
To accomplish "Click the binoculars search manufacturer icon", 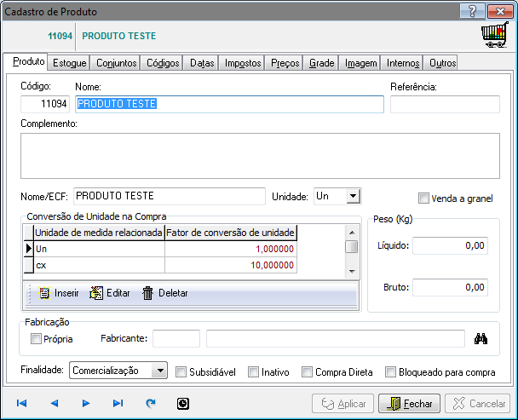I will click(x=481, y=339).
